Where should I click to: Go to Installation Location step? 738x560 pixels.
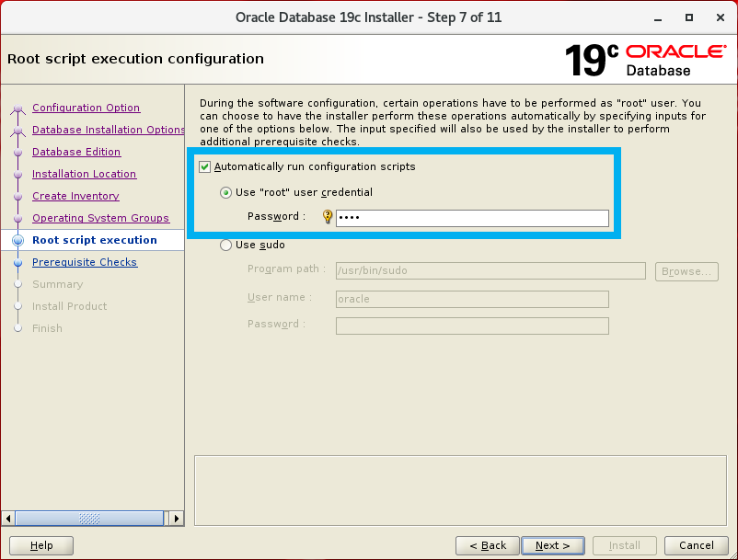point(85,174)
